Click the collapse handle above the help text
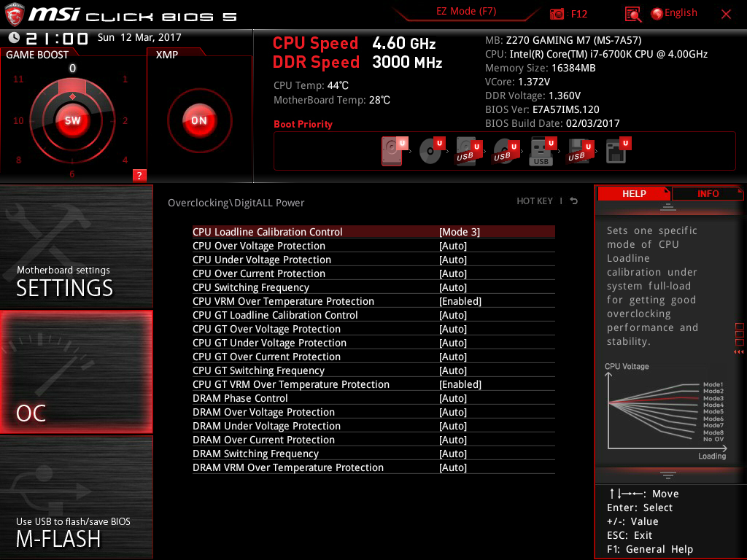The height and width of the screenshot is (560, 747). [668, 206]
